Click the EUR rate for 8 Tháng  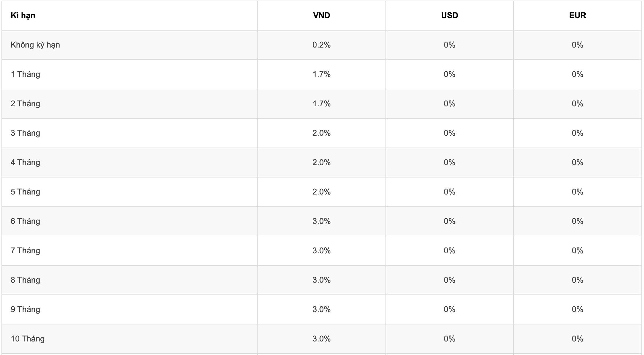pos(578,280)
